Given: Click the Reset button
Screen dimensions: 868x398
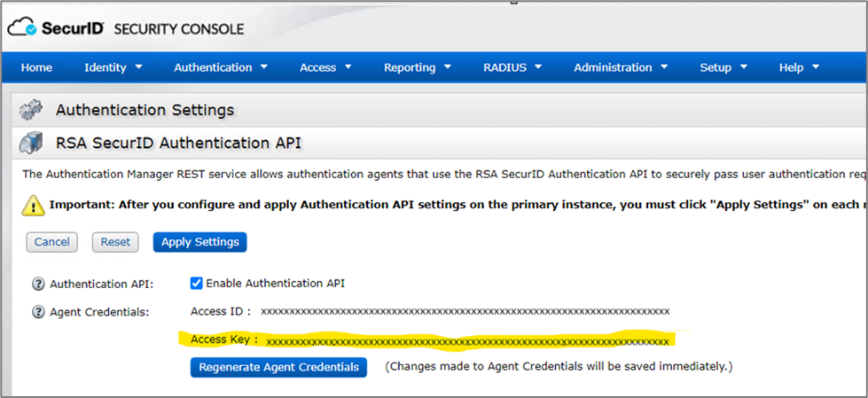Looking at the screenshot, I should pyautogui.click(x=115, y=242).
